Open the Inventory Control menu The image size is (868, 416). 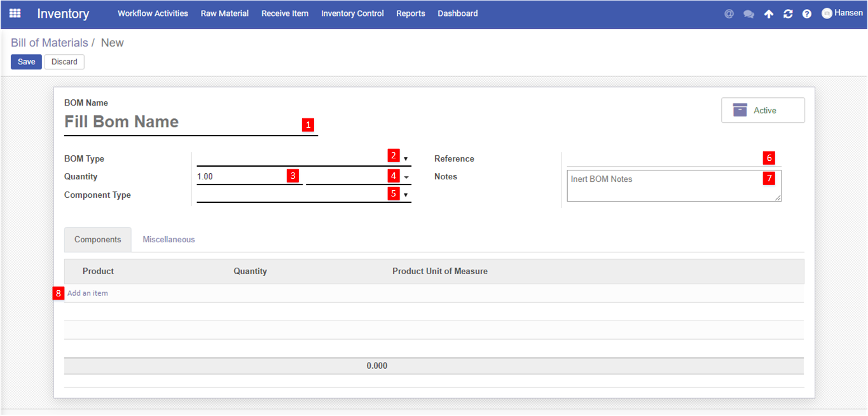[x=352, y=13]
